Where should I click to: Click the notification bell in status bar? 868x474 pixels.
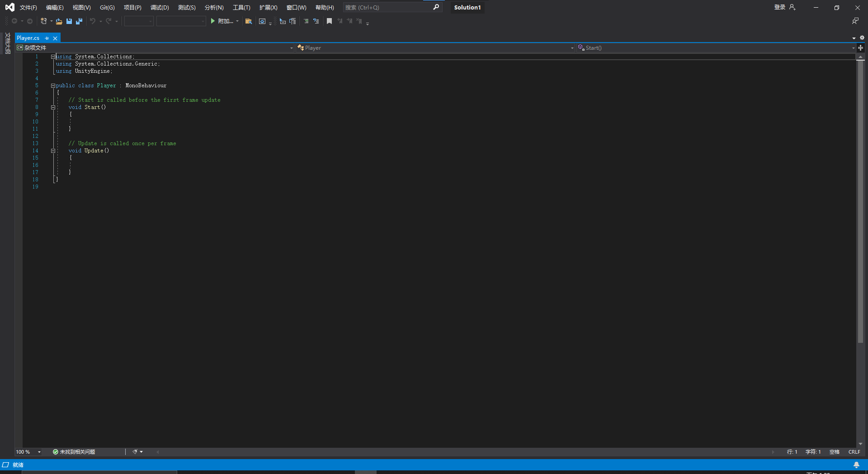click(856, 465)
